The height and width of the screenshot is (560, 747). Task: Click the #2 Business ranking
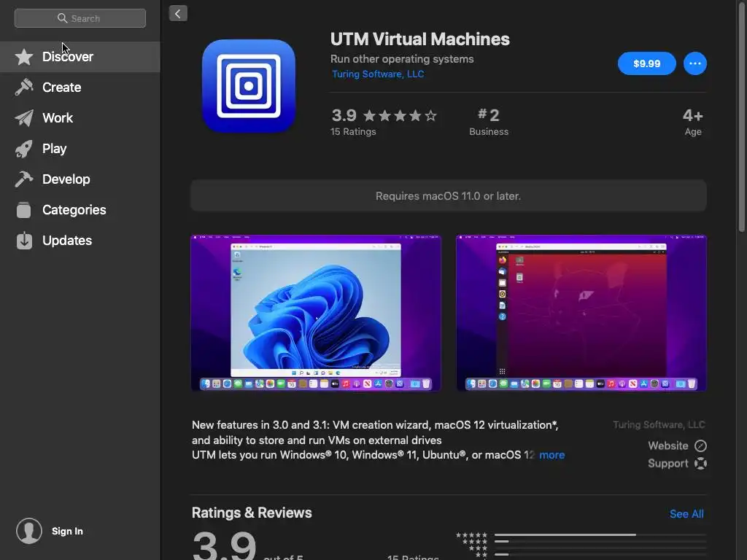(489, 122)
